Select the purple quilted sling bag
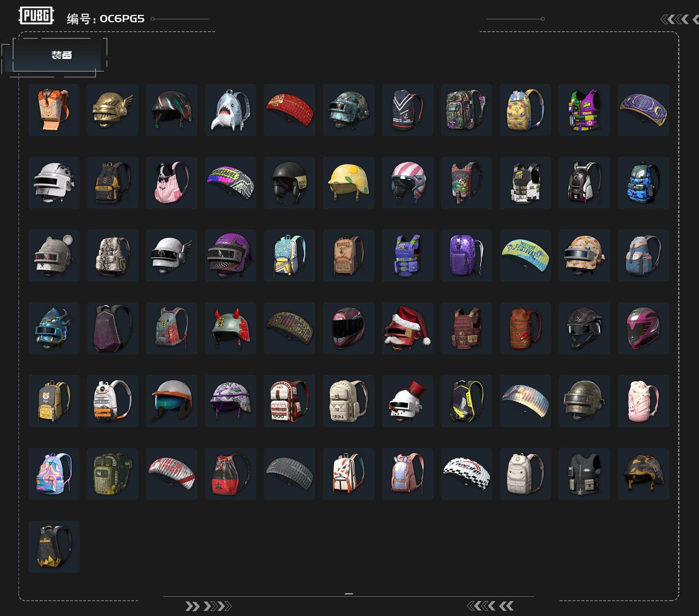The image size is (699, 616). pos(466,255)
